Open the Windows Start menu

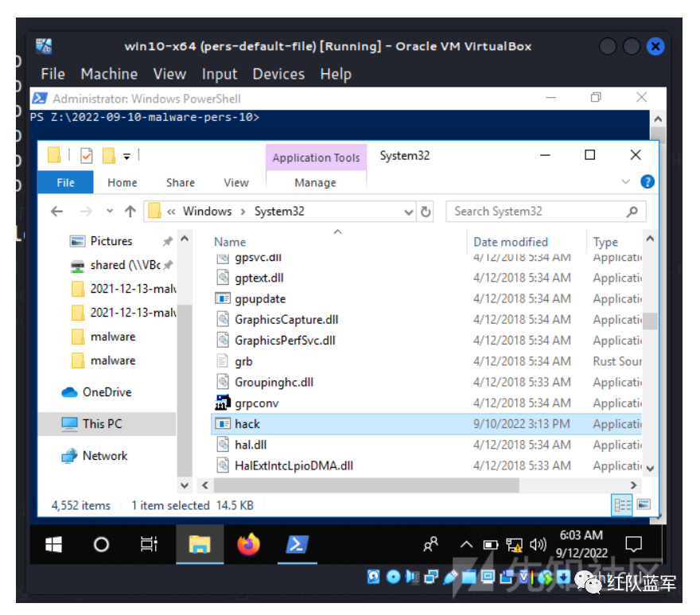coord(53,544)
